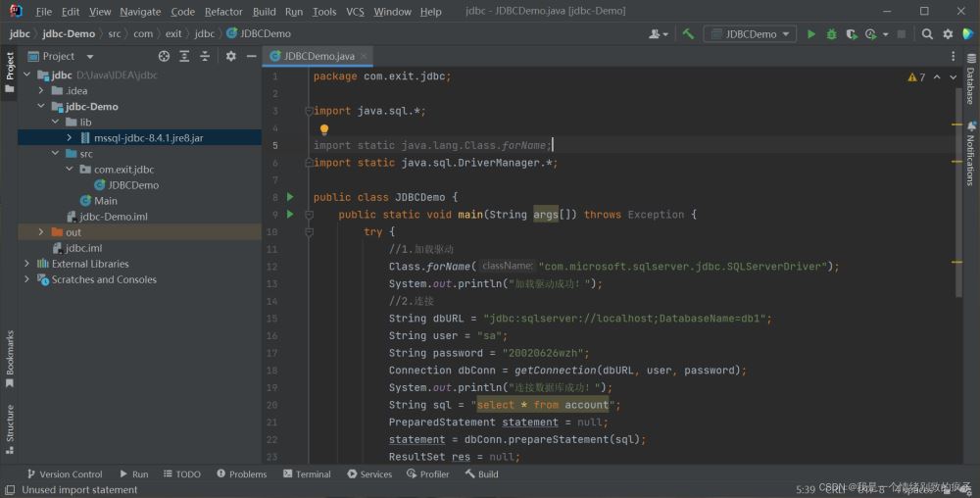The image size is (980, 498).
Task: Click the Select Opened File target icon
Action: pos(164,57)
